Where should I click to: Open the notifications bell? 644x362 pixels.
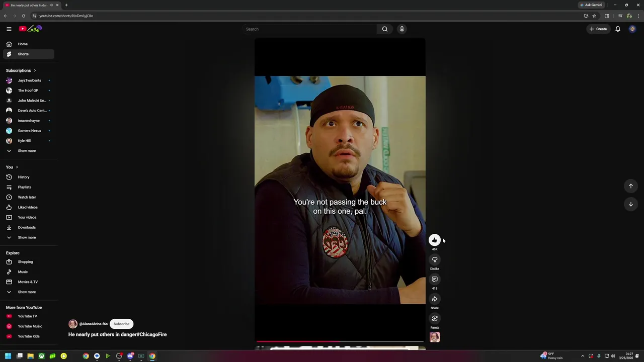click(x=618, y=29)
